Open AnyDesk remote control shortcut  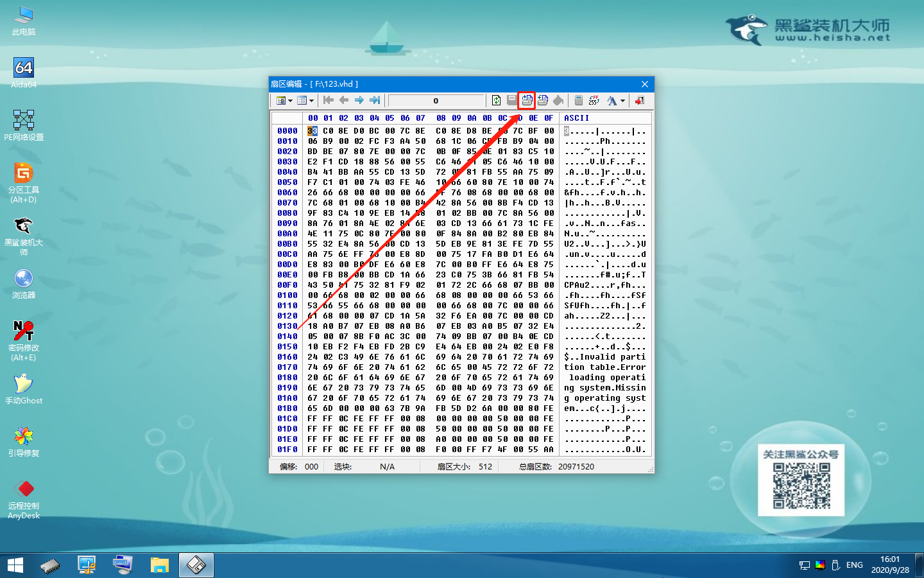[24, 499]
